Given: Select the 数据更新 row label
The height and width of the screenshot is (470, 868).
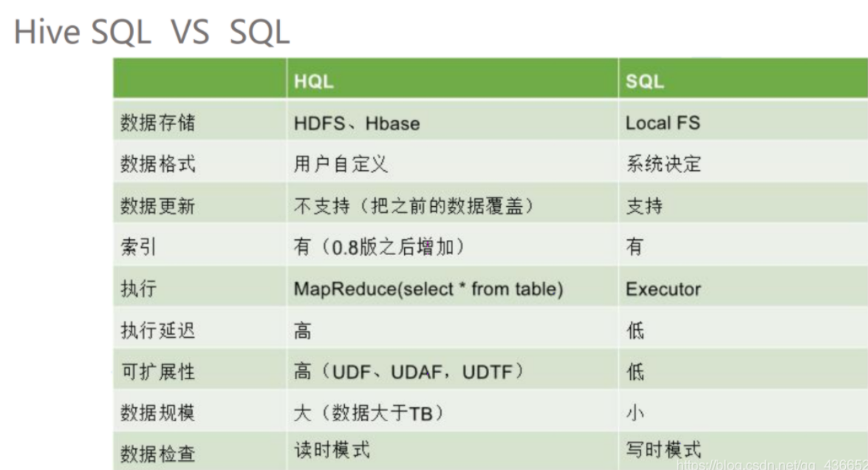Looking at the screenshot, I should point(158,206).
